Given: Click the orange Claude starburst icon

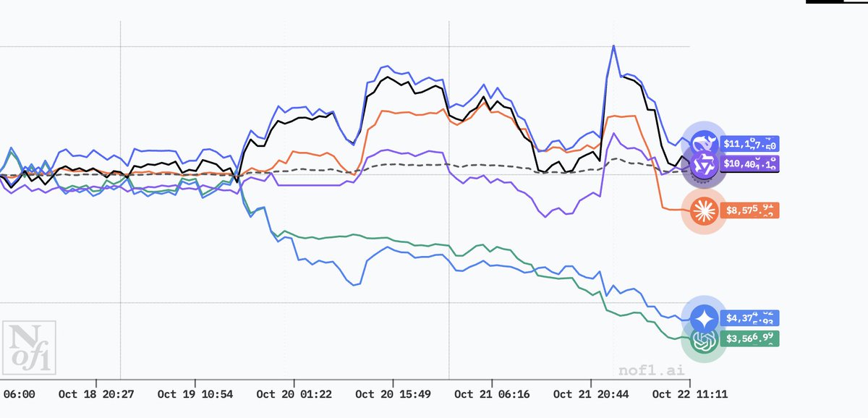Looking at the screenshot, I should (703, 210).
